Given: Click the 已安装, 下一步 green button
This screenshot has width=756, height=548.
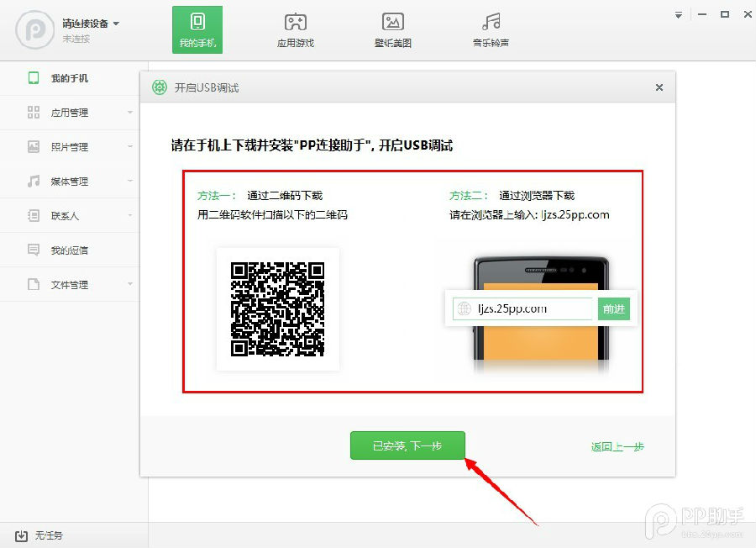Looking at the screenshot, I should click(407, 446).
